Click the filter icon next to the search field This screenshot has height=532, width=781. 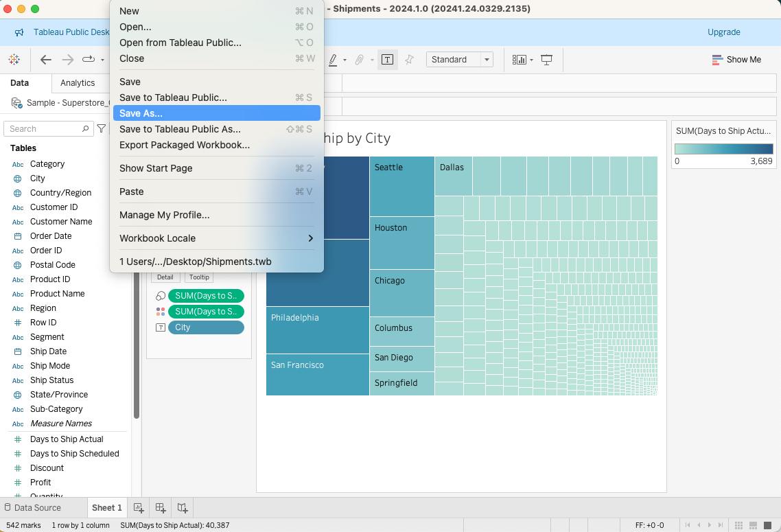pyautogui.click(x=101, y=128)
